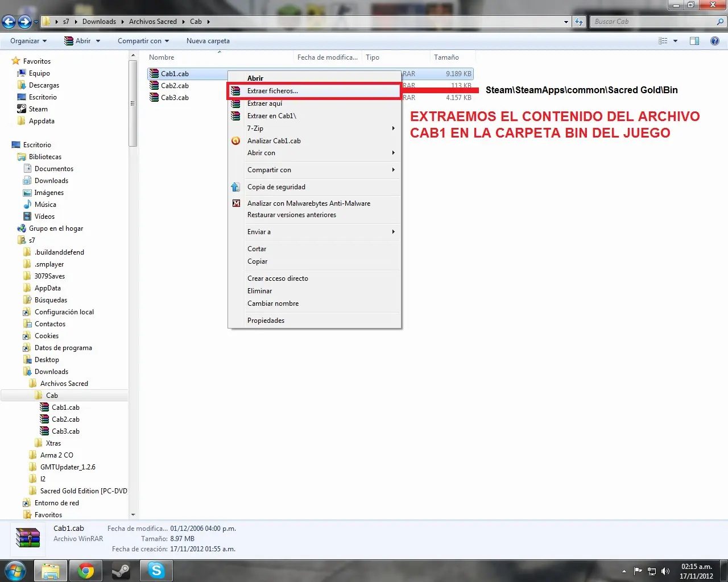Launch Google Chrome from the taskbar

(86, 571)
